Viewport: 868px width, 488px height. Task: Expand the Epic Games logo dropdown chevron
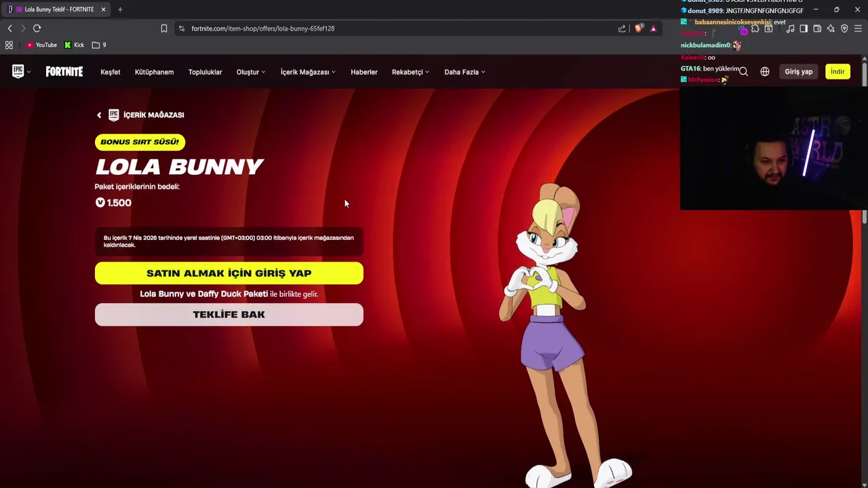coord(29,72)
